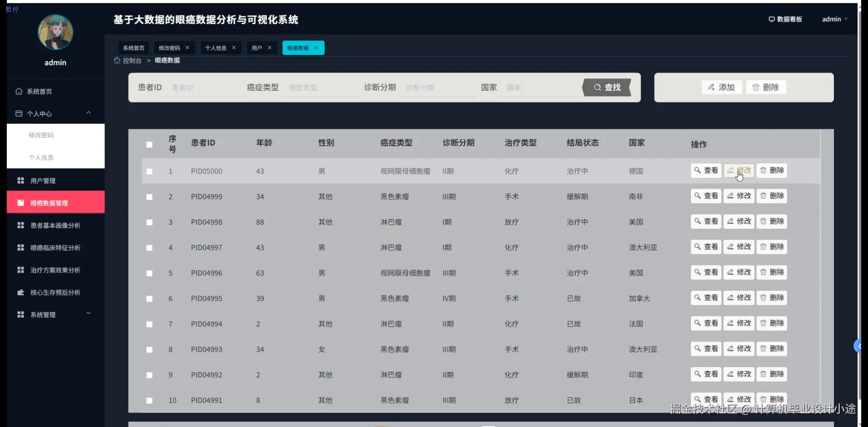This screenshot has width=868, height=427.
Task: Select 患者基本画像分析 in sidebar
Action: pyautogui.click(x=20, y=225)
